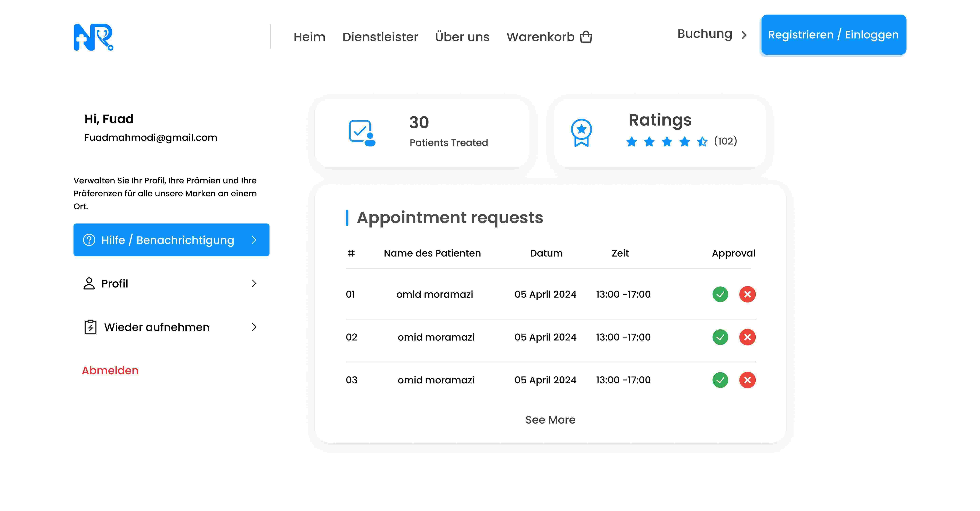Open the Über uns nav item

(462, 37)
